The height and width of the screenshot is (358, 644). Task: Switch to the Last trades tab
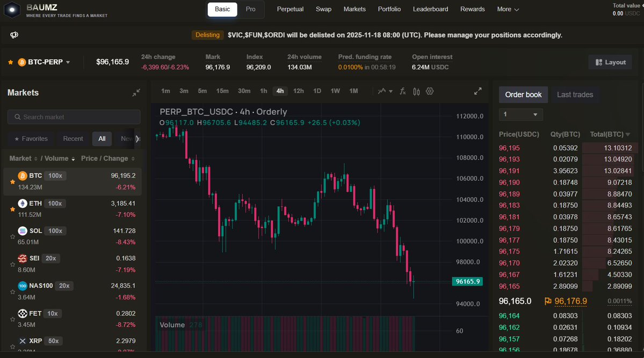(x=575, y=95)
